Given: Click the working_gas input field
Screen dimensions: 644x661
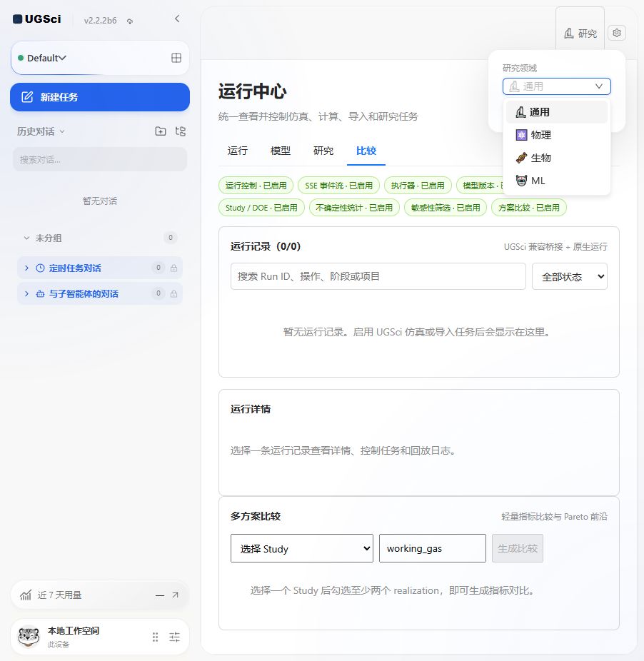Looking at the screenshot, I should click(x=433, y=548).
